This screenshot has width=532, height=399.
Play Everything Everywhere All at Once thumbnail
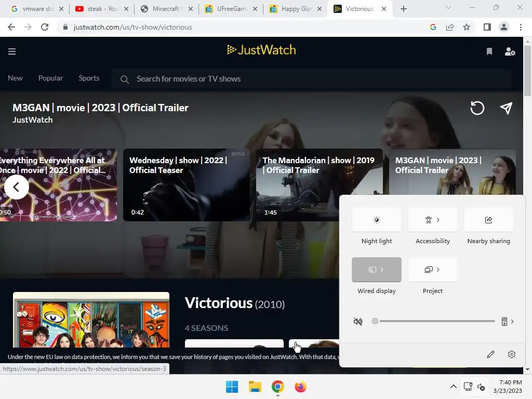coord(58,185)
